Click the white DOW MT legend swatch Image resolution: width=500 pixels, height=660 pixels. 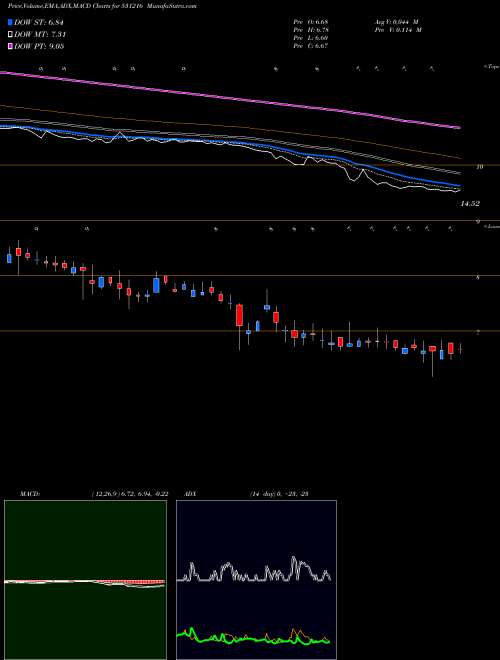[10, 35]
